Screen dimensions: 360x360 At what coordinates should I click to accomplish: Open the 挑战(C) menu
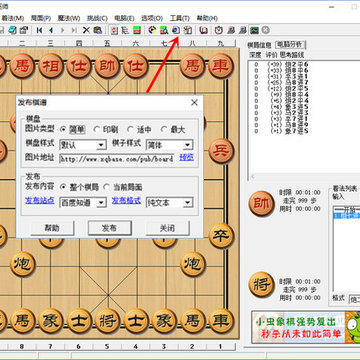pyautogui.click(x=97, y=18)
